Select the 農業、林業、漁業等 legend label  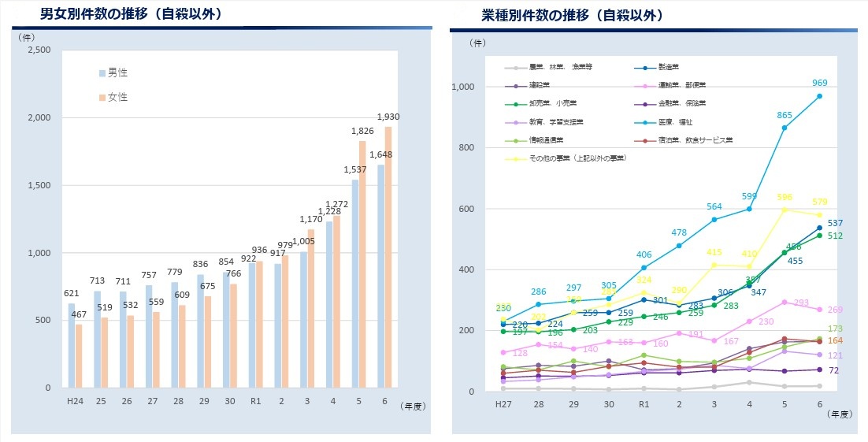click(x=560, y=68)
